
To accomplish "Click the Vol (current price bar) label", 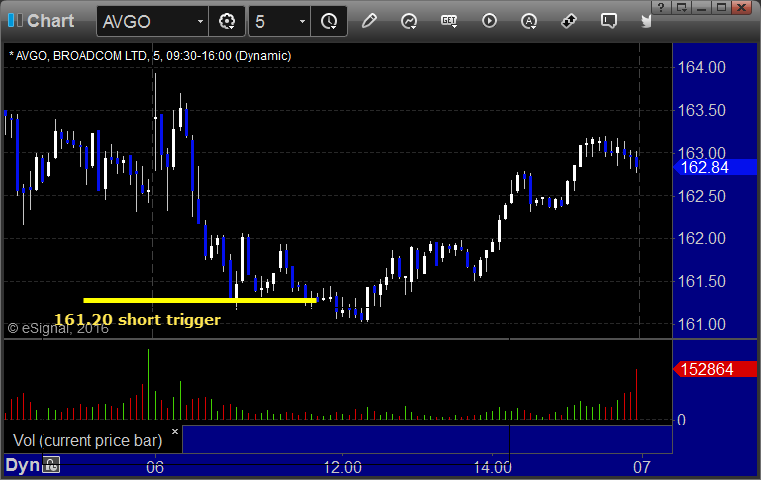I will point(88,441).
